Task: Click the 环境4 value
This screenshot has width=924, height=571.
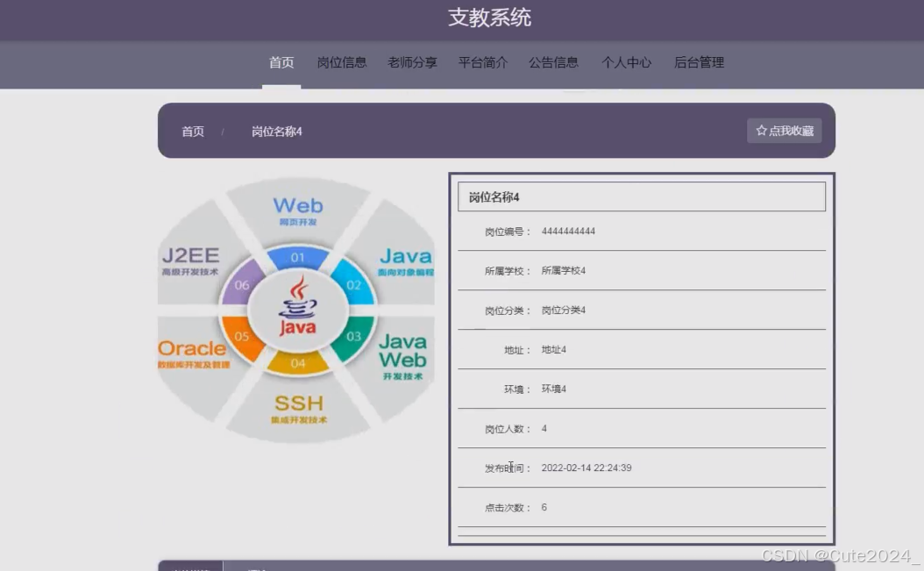Action: tap(553, 389)
